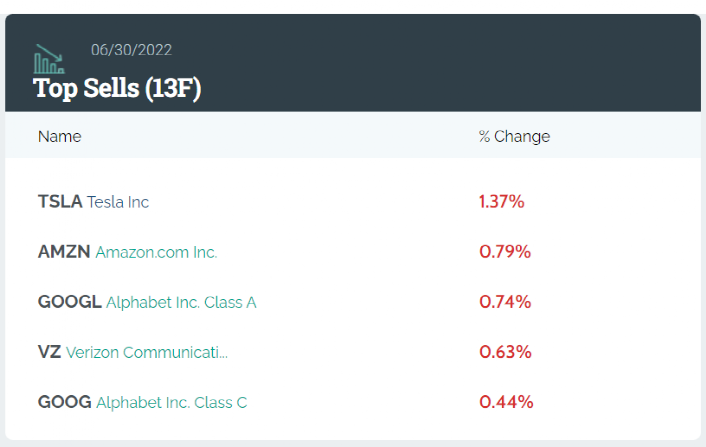Click the 06/30/2022 filing date
706x447 pixels.
tap(131, 49)
